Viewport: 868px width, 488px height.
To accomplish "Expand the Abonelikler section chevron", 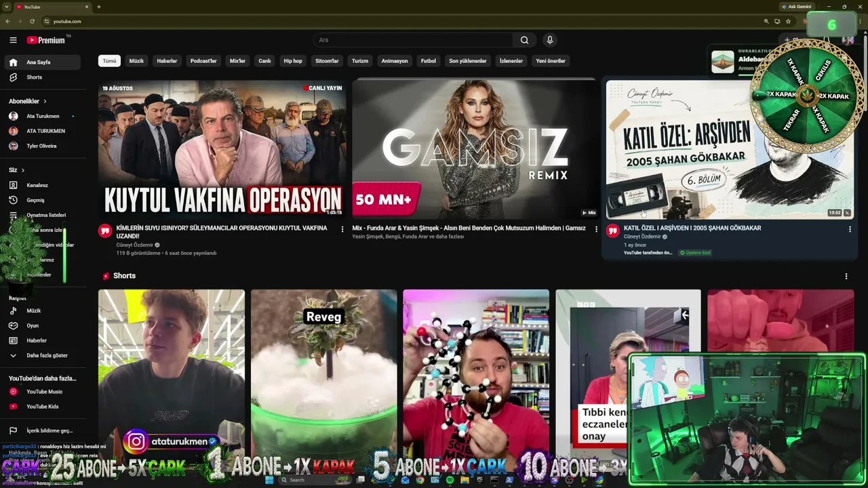I will point(45,102).
